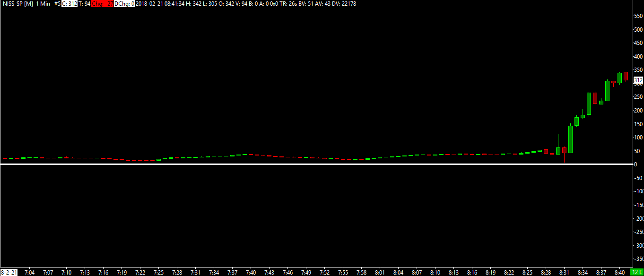
Task: Click the 0 price axis label
Action: click(x=635, y=164)
